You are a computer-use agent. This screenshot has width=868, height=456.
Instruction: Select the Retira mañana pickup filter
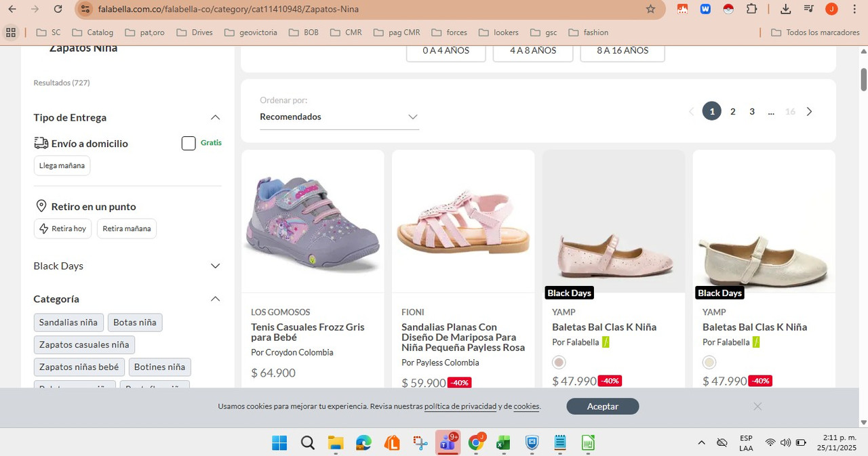[127, 228]
